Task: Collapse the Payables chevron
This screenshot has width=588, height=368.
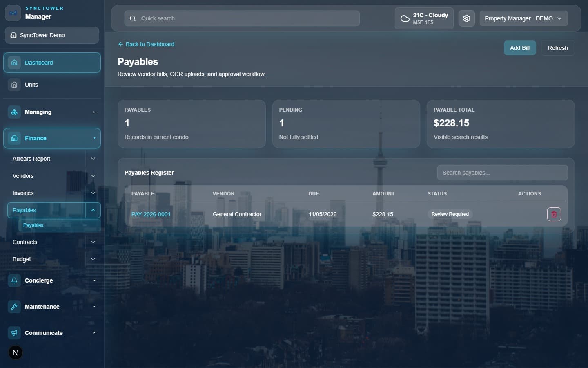Action: click(x=93, y=210)
